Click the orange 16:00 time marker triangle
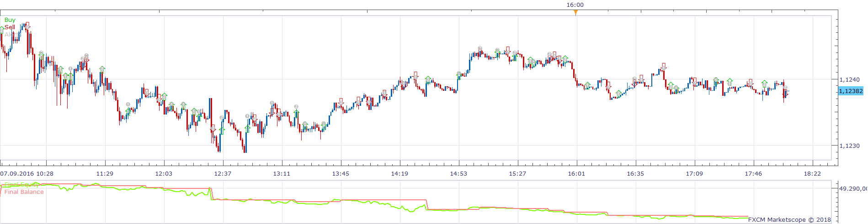 (x=575, y=12)
